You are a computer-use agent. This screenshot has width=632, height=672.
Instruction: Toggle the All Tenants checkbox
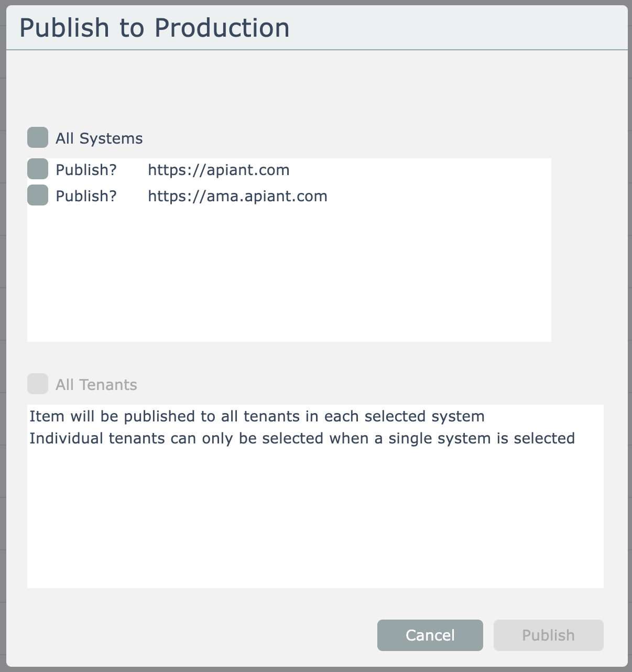[x=38, y=384]
